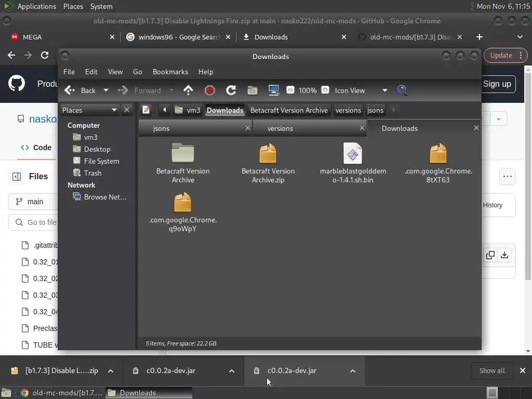Go to versions in the path bar
This screenshot has height=399, width=532.
(348, 110)
